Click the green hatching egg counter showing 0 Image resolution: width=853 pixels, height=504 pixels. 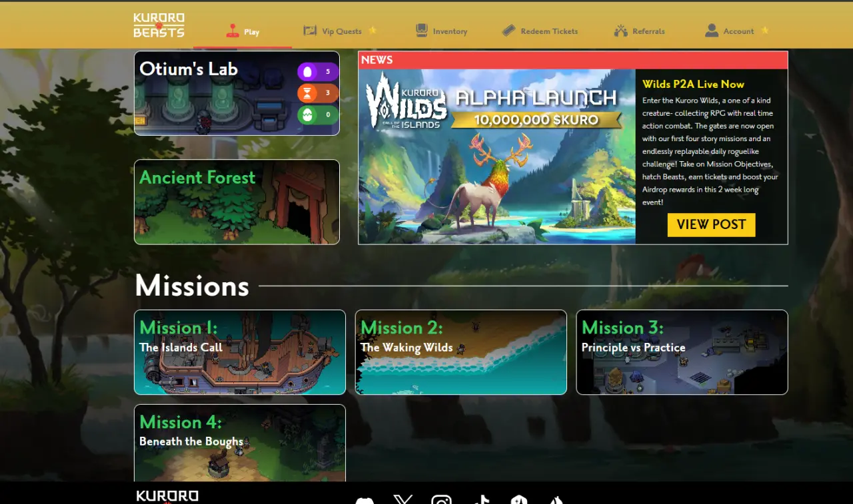point(318,115)
